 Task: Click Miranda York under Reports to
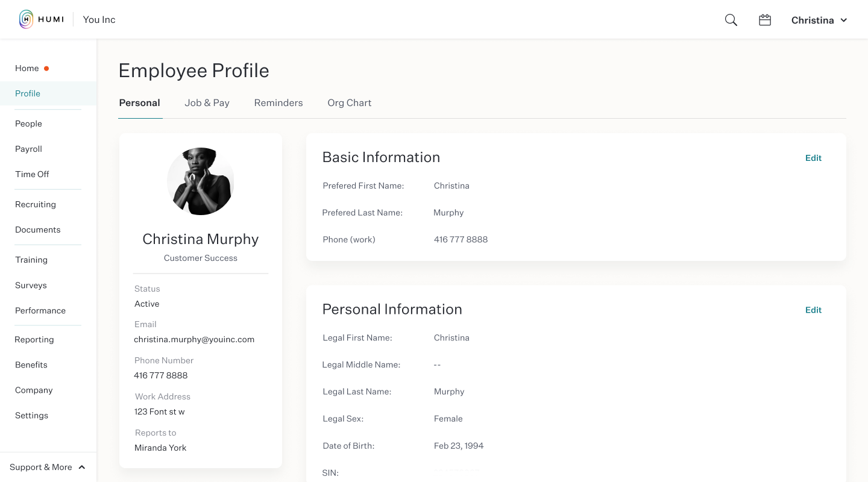coord(160,448)
